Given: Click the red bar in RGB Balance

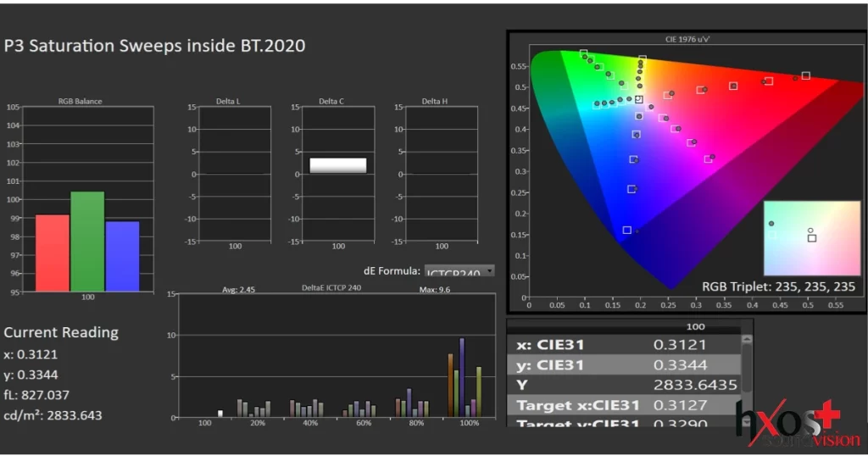Looking at the screenshot, I should (53, 253).
